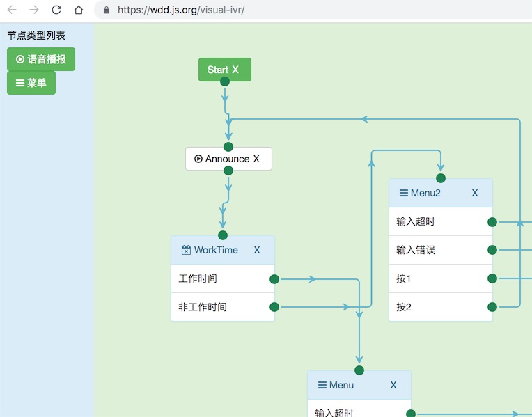The height and width of the screenshot is (417, 532).
Task: Add a 菜单 node from the list
Action: tap(31, 83)
